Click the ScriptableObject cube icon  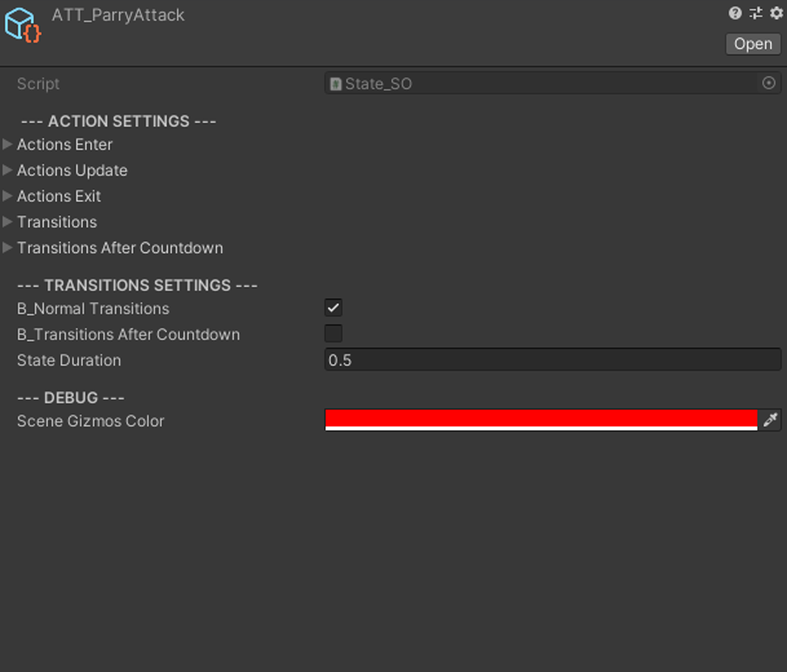click(23, 25)
